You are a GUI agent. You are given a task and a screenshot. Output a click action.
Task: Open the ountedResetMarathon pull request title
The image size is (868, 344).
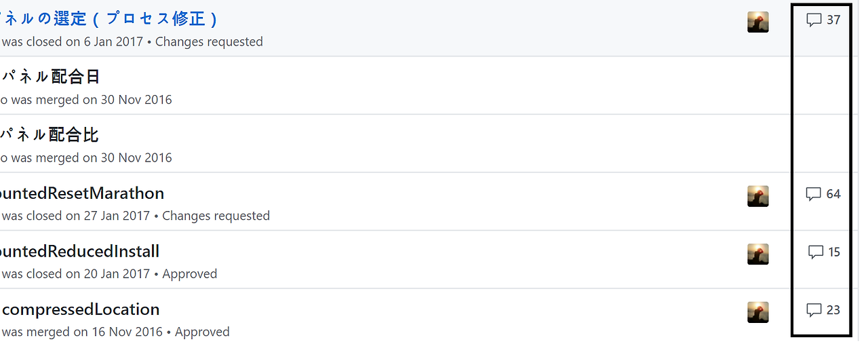[x=82, y=193]
